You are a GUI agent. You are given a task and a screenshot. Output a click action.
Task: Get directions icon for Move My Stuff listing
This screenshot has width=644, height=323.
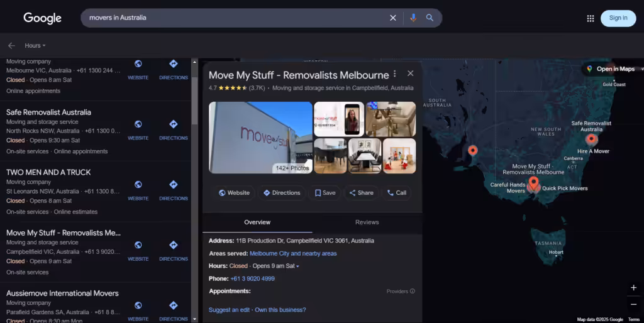click(x=174, y=245)
